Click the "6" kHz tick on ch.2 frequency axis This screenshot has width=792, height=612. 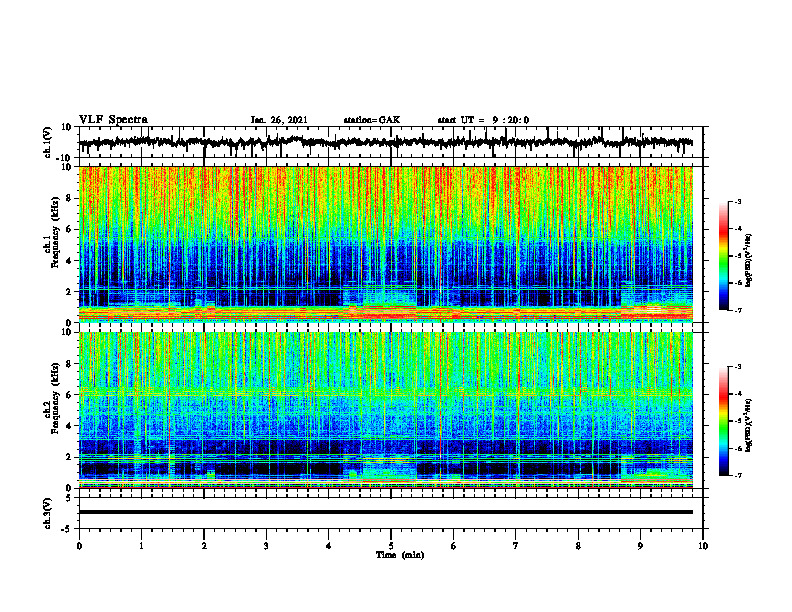click(70, 395)
